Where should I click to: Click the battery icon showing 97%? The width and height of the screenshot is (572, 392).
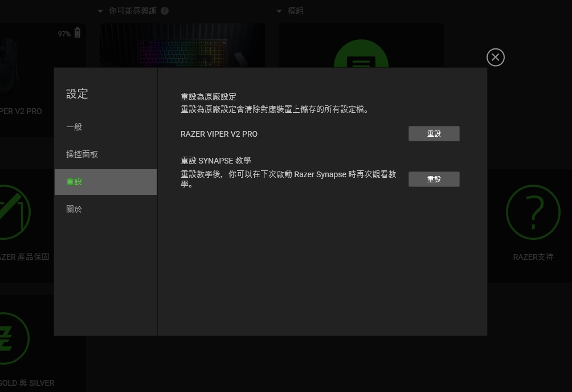coord(77,33)
